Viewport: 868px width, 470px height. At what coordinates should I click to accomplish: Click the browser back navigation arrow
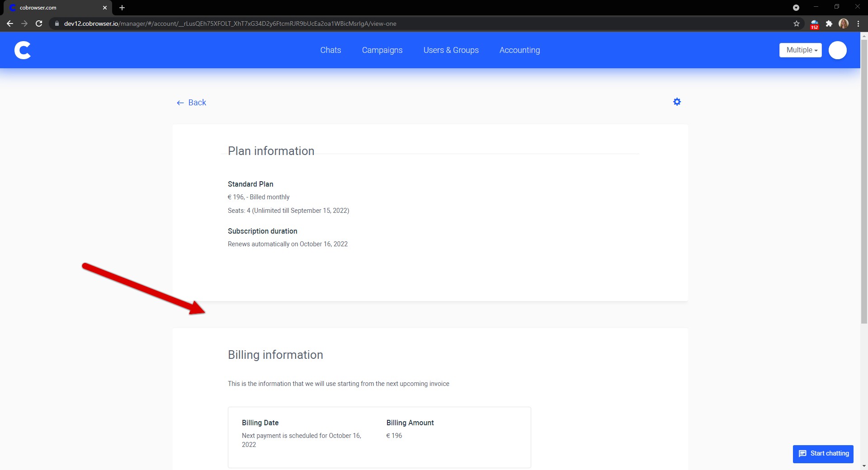click(x=9, y=23)
